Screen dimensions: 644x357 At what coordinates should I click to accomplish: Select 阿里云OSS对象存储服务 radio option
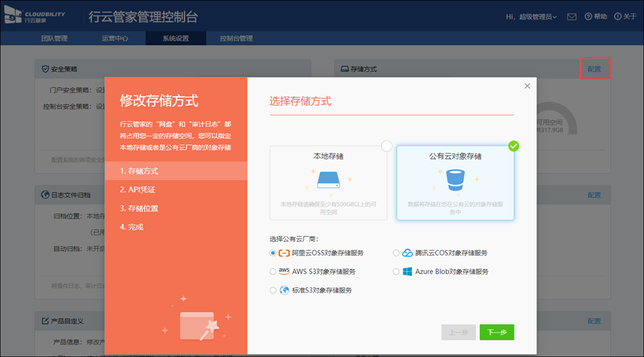(x=272, y=253)
